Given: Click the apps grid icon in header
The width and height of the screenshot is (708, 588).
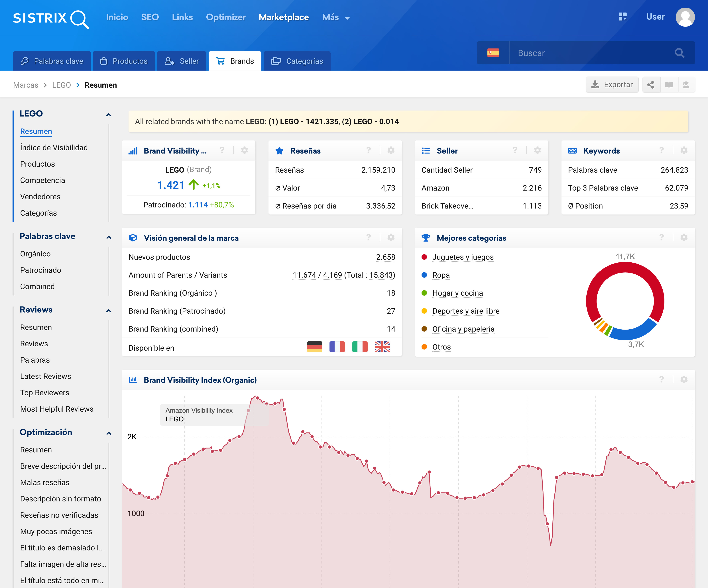Looking at the screenshot, I should [622, 17].
